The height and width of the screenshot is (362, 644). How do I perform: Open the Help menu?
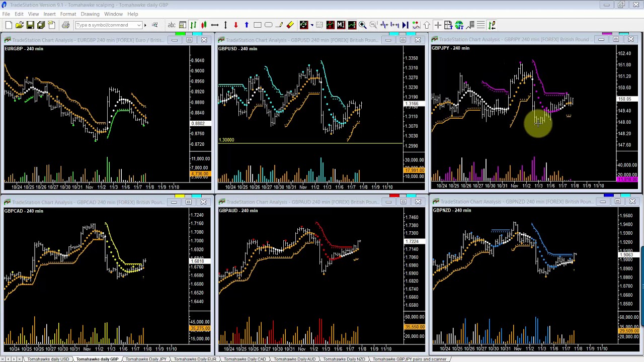coord(133,14)
